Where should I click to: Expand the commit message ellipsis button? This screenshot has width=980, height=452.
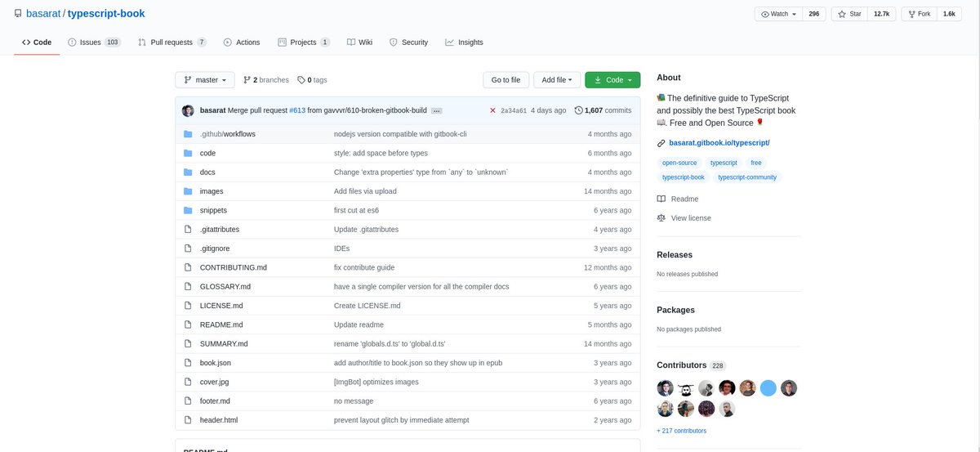point(437,110)
